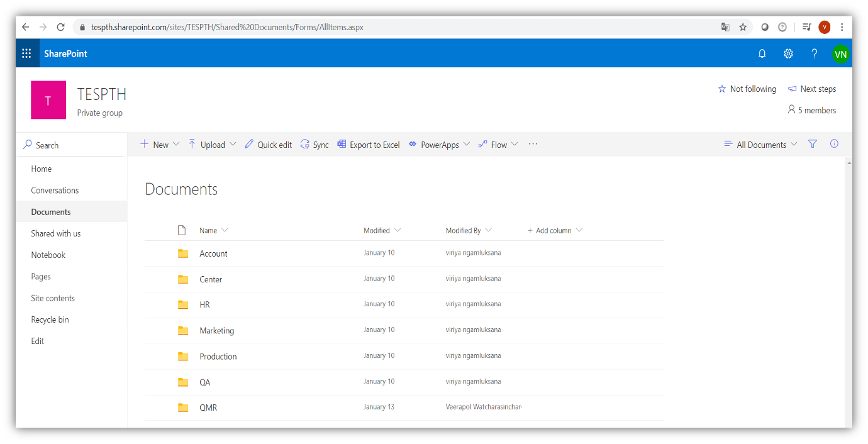Click the Search box in sidebar

coord(69,145)
